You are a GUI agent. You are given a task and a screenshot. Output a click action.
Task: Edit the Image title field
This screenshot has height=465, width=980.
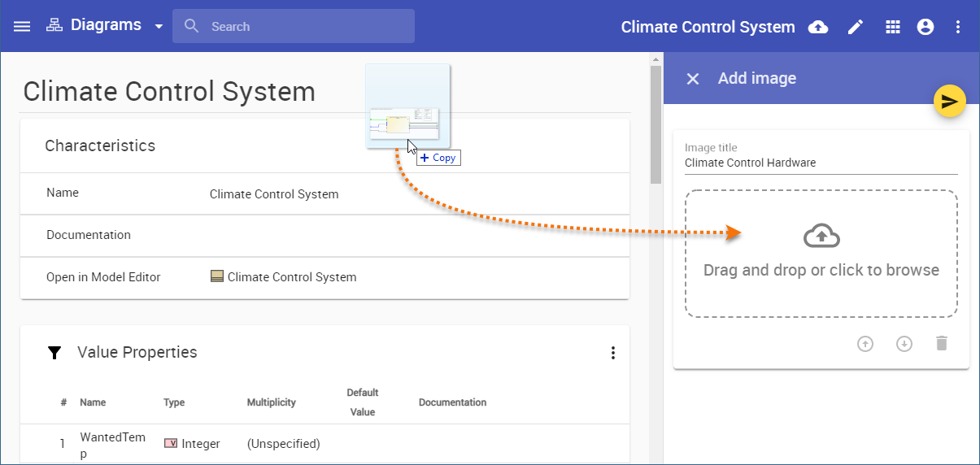click(x=821, y=163)
